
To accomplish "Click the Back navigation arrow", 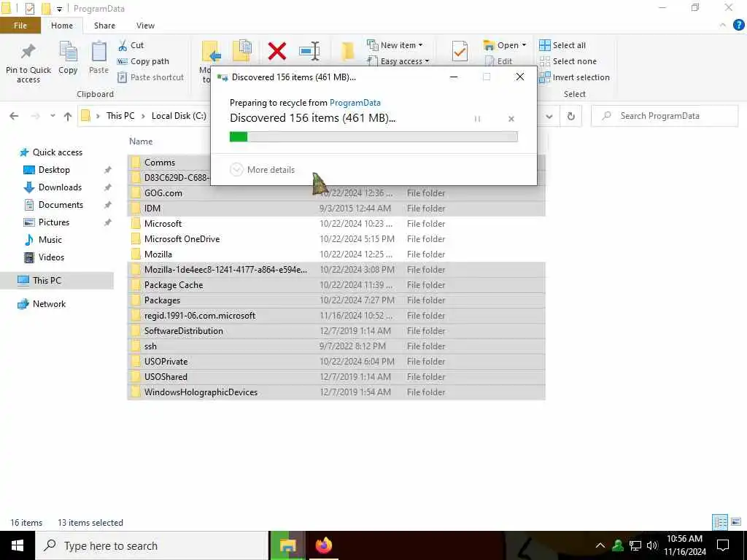I will (x=15, y=116).
